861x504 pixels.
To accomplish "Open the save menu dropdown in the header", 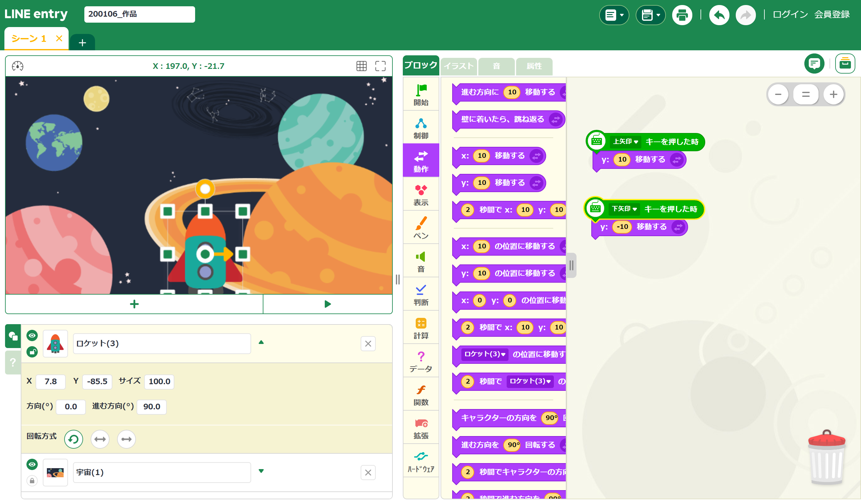I will point(650,15).
